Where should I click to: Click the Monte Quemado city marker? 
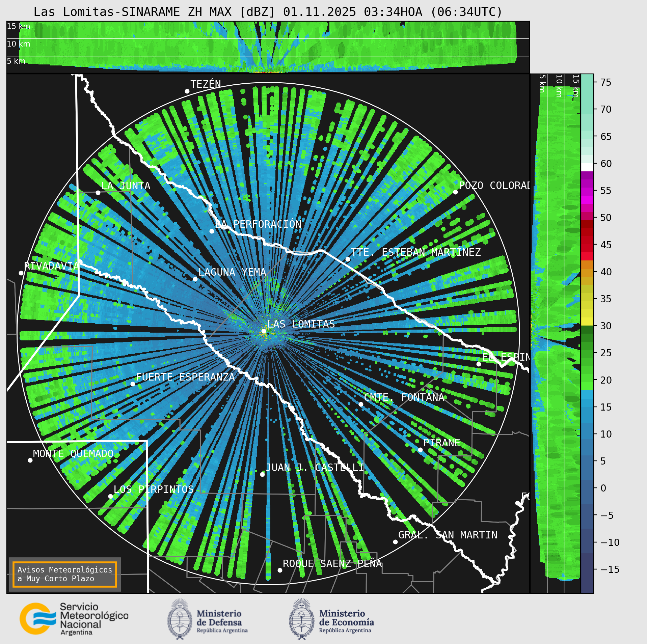[x=30, y=460]
